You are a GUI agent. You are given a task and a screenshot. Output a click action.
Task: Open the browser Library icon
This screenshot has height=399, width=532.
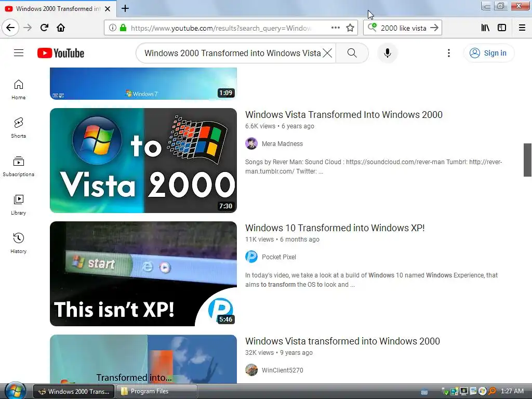pyautogui.click(x=485, y=28)
